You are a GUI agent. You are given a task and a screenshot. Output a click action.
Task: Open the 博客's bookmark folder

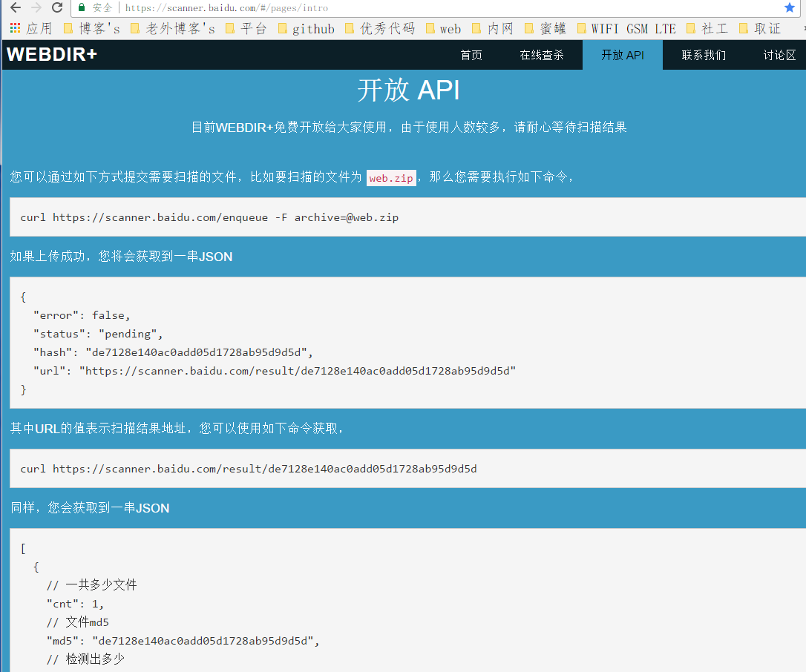pyautogui.click(x=92, y=29)
